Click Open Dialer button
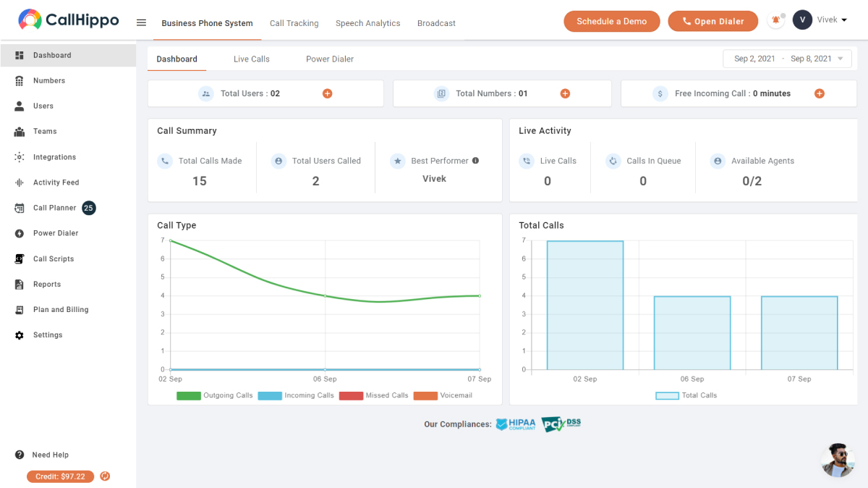The width and height of the screenshot is (868, 488). [713, 21]
